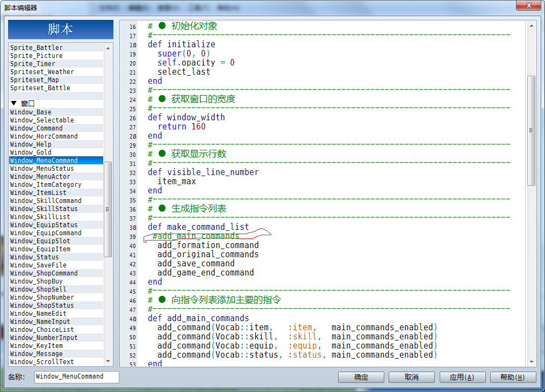Confirm changes with the 确定 button
This screenshot has height=392, width=545.
[x=361, y=377]
